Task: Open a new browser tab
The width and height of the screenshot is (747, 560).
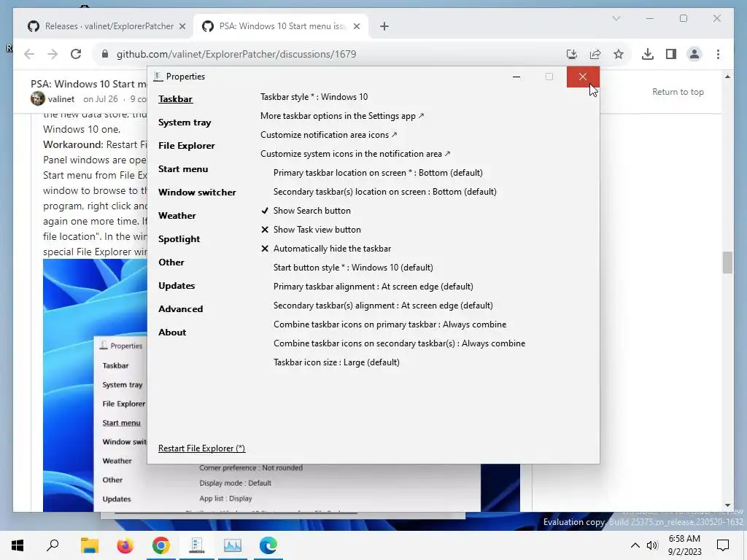Action: pyautogui.click(x=384, y=26)
